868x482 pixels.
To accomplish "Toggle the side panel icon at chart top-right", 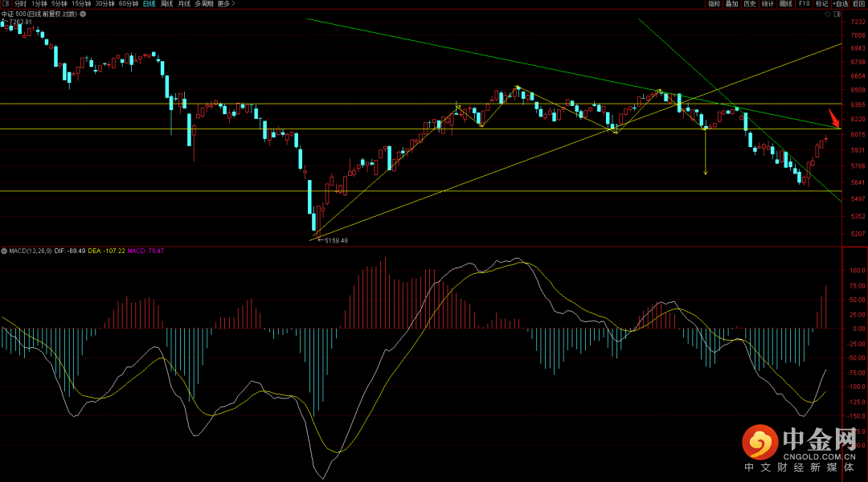I will [x=837, y=14].
